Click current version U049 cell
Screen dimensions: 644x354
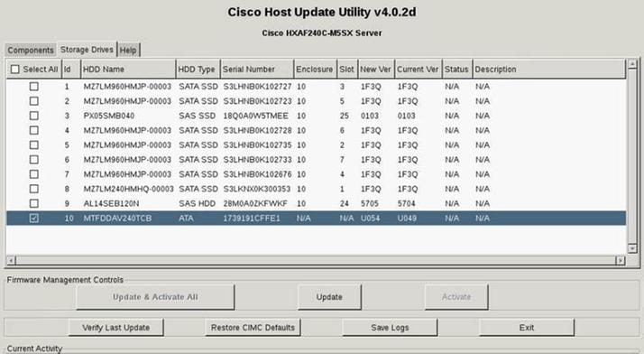tap(407, 219)
